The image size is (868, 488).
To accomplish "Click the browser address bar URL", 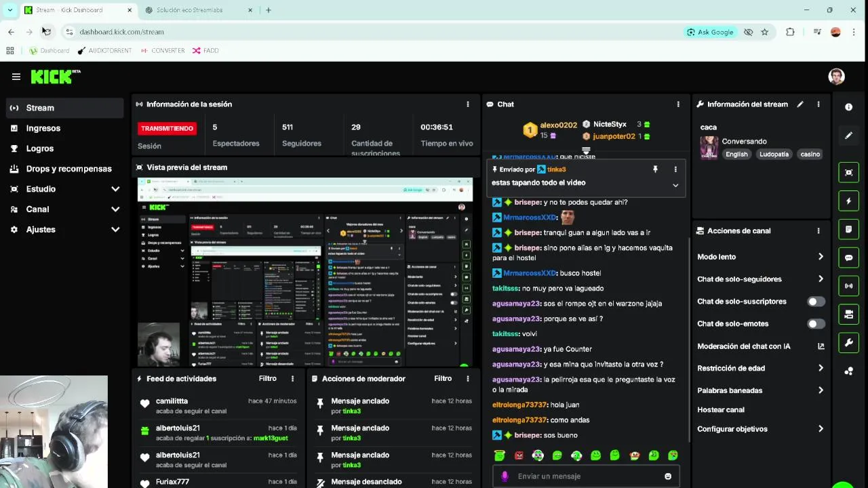I will (x=121, y=32).
